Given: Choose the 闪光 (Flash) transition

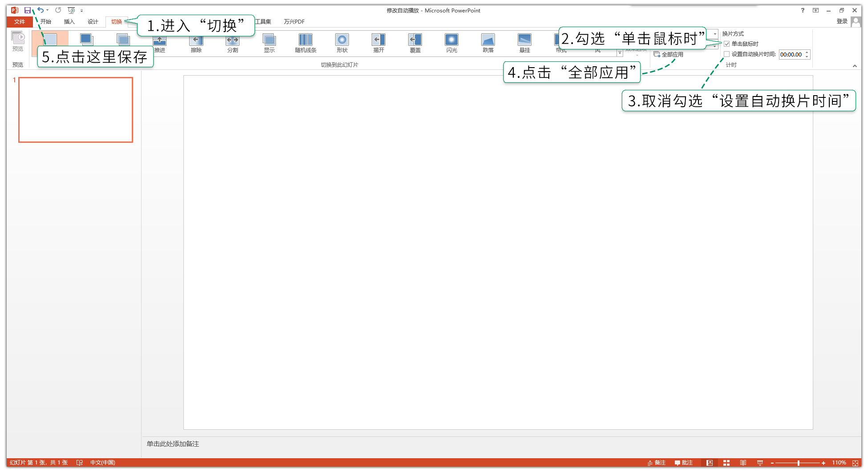Looking at the screenshot, I should click(x=452, y=43).
